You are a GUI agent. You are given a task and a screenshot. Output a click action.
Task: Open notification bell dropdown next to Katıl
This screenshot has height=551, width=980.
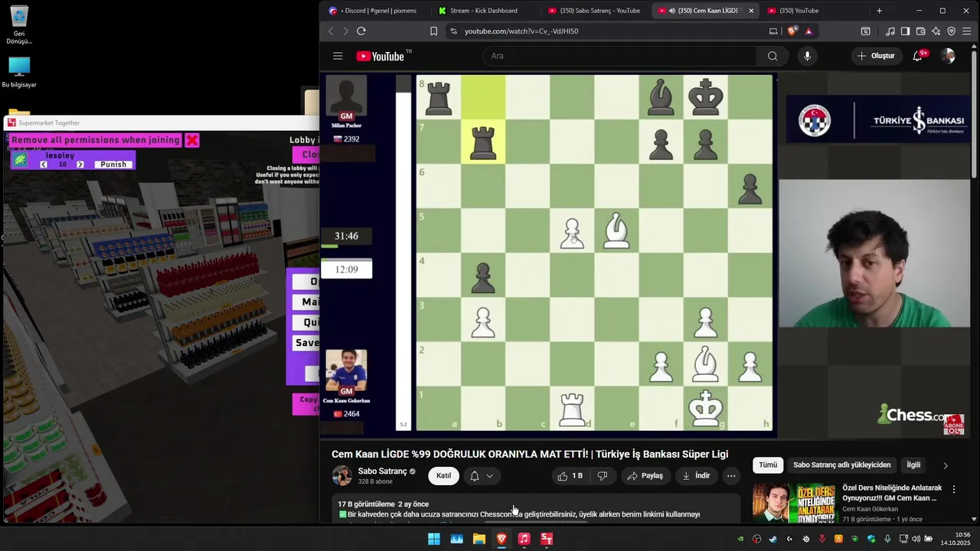482,476
